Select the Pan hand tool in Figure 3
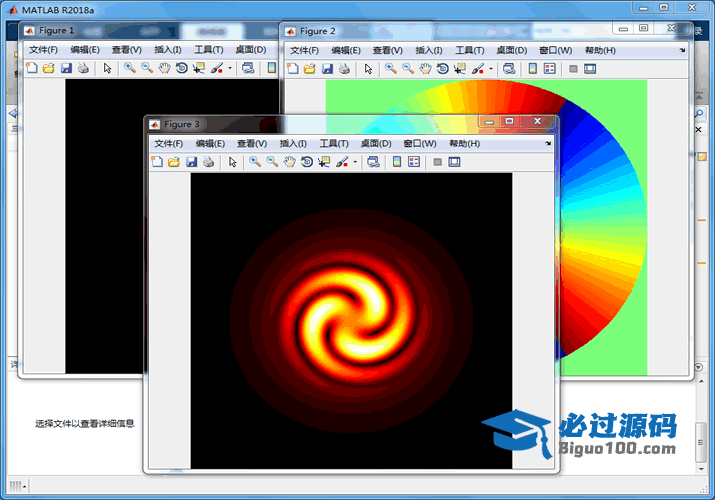Screen dimensions: 715x500 click(x=289, y=162)
